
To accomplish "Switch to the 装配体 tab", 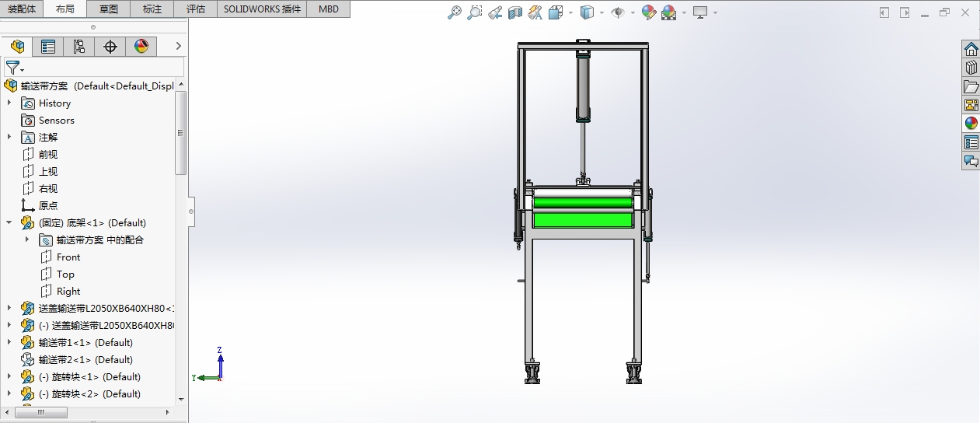I will tap(22, 9).
